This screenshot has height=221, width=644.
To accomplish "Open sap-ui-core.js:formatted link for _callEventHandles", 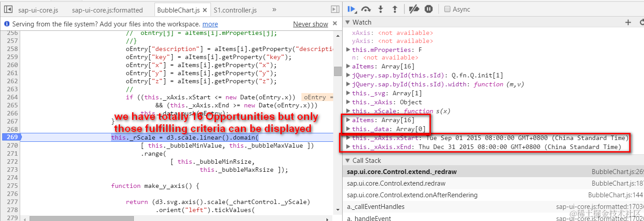I will tap(600, 207).
